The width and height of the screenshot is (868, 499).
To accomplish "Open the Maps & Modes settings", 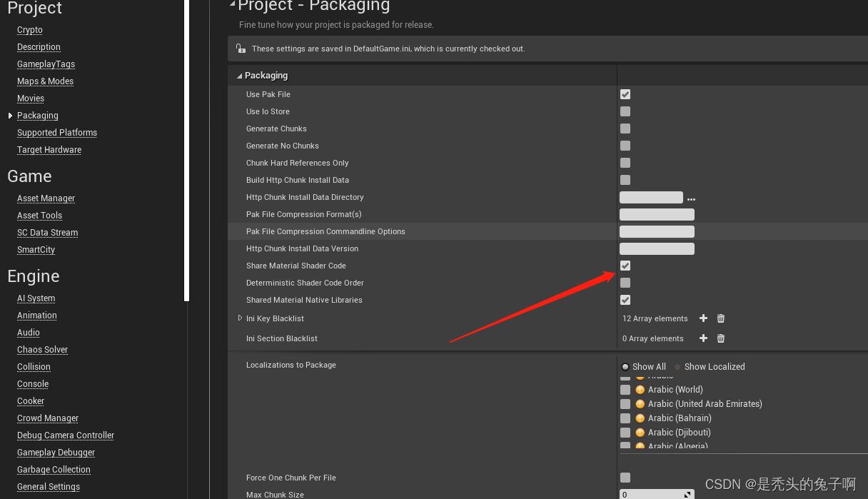I will click(x=45, y=81).
